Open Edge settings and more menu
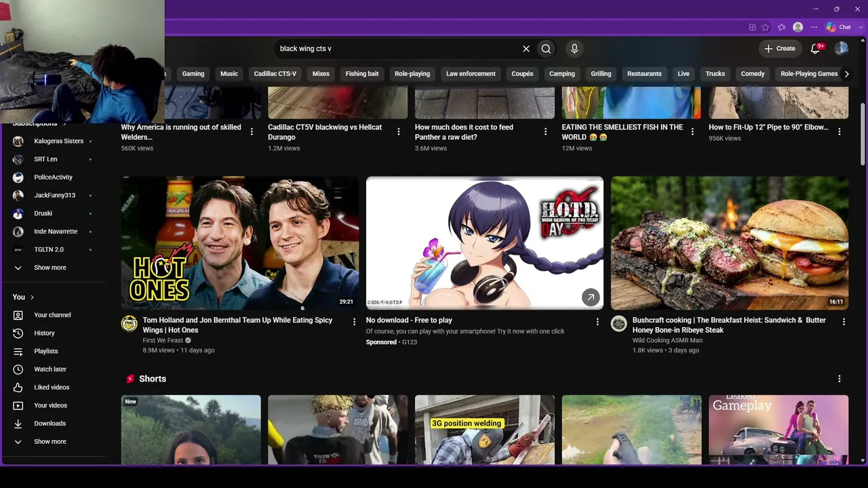This screenshot has height=488, width=868. pos(814,27)
